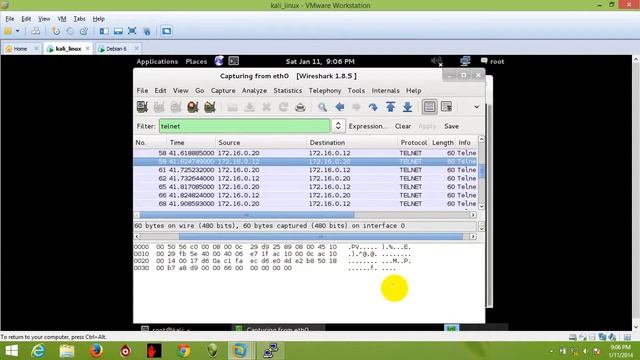Clear the display filter

point(403,126)
